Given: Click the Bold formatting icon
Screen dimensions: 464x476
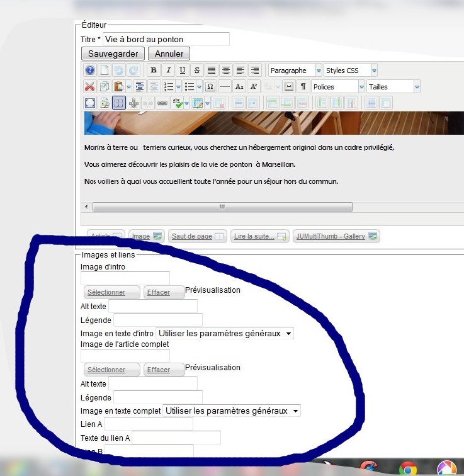Looking at the screenshot, I should coord(154,71).
